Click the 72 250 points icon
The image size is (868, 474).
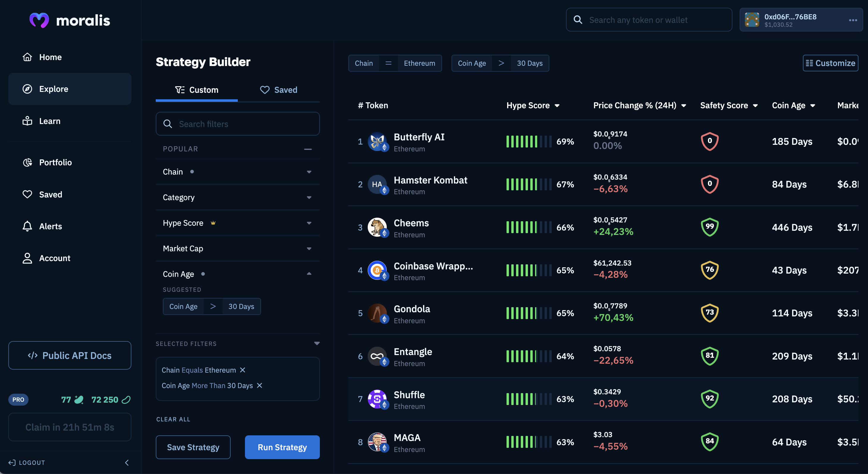(x=126, y=399)
